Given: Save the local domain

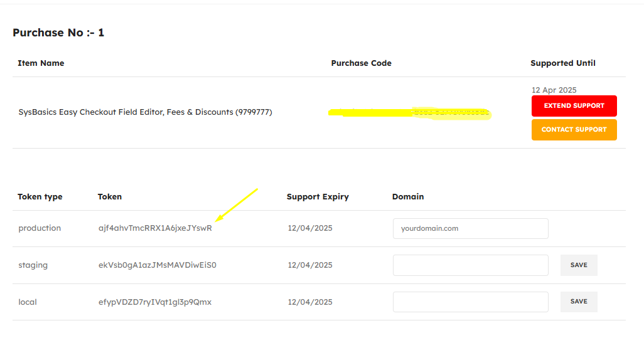Looking at the screenshot, I should [x=579, y=302].
